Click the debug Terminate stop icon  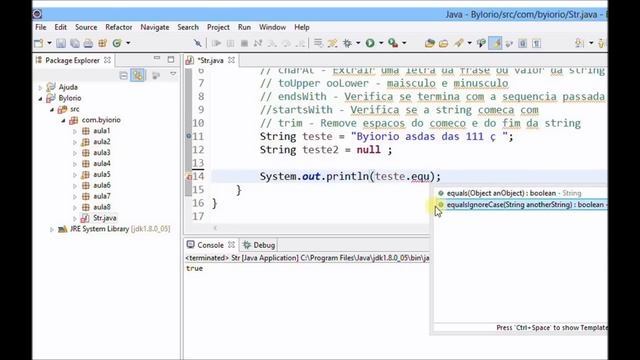click(244, 43)
